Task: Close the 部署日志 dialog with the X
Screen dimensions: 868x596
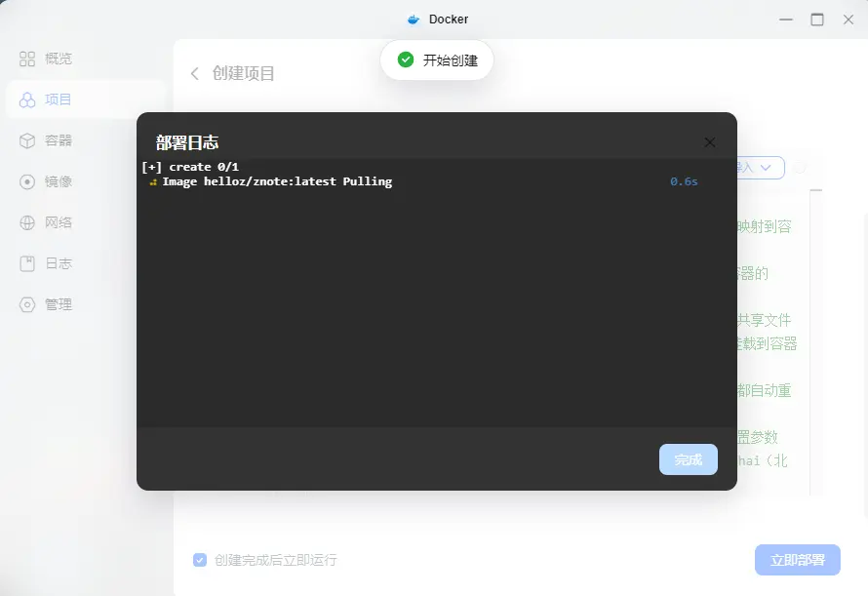Action: tap(710, 142)
